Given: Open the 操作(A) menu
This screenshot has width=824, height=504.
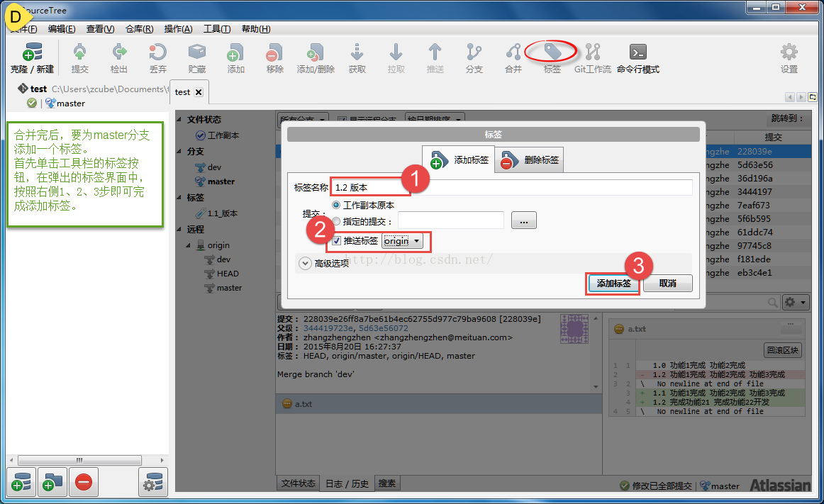Looking at the screenshot, I should pyautogui.click(x=178, y=29).
